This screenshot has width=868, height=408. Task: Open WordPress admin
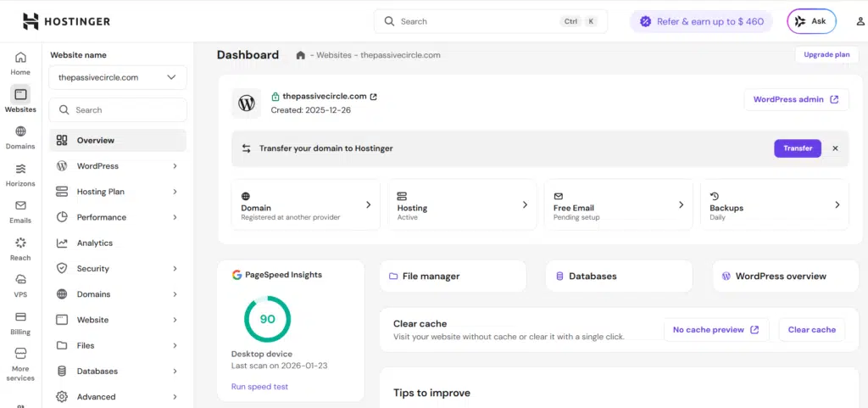(x=796, y=99)
